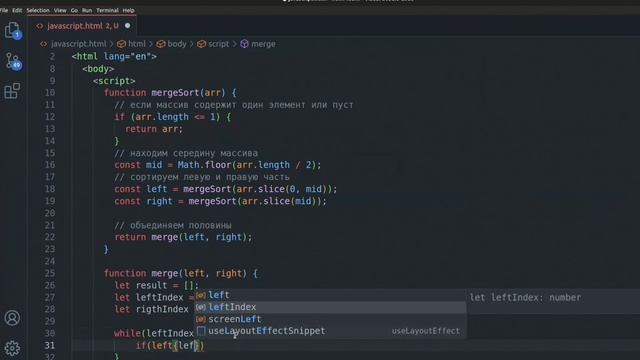Open the Edit menu
640x360 pixels.
tap(17, 10)
